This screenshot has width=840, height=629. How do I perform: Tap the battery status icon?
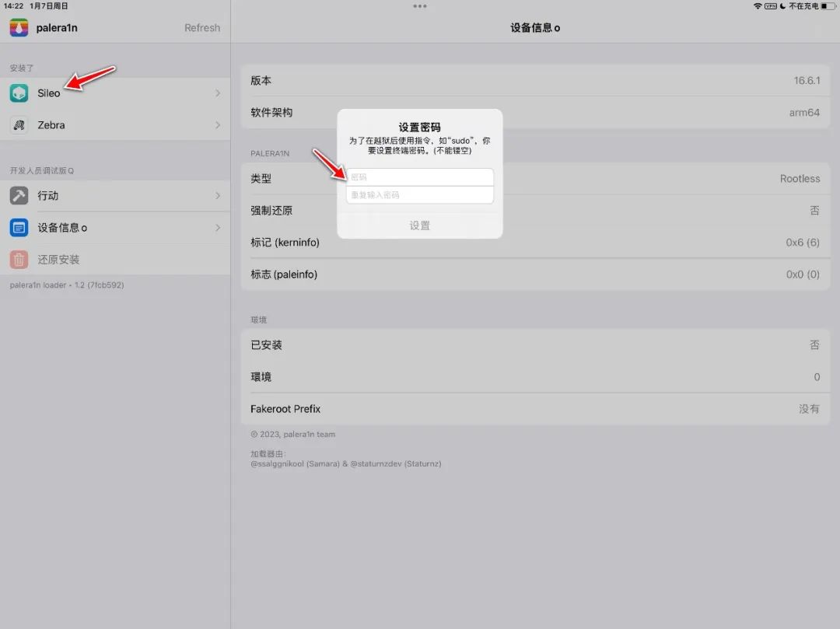click(828, 6)
